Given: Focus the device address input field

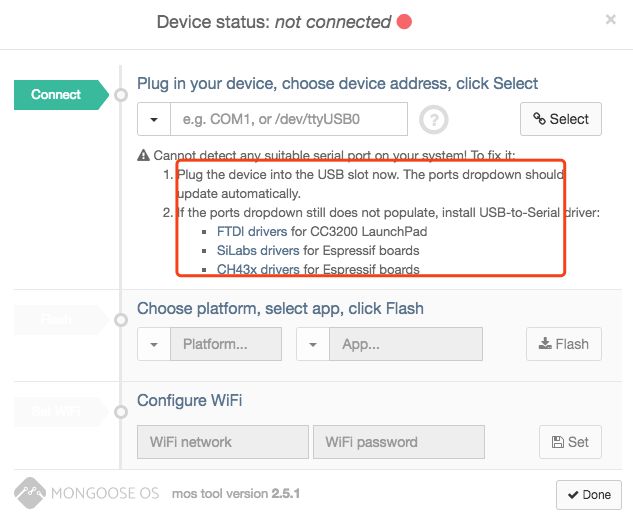Looking at the screenshot, I should pyautogui.click(x=289, y=119).
